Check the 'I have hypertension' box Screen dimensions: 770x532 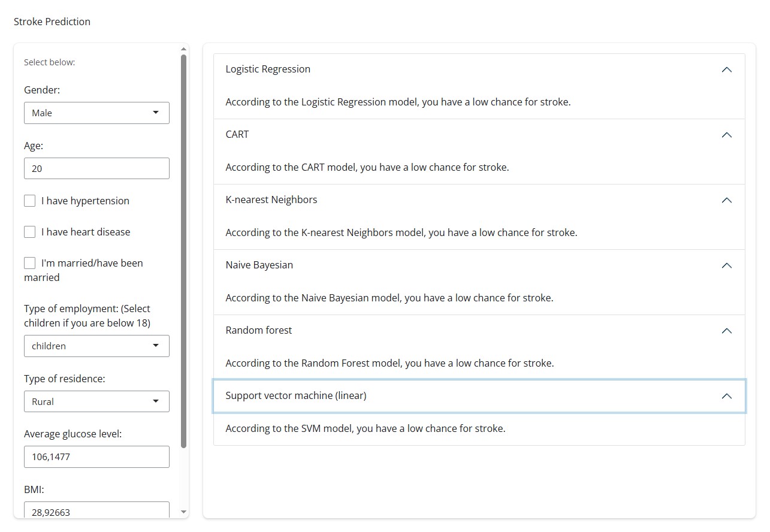pyautogui.click(x=30, y=201)
